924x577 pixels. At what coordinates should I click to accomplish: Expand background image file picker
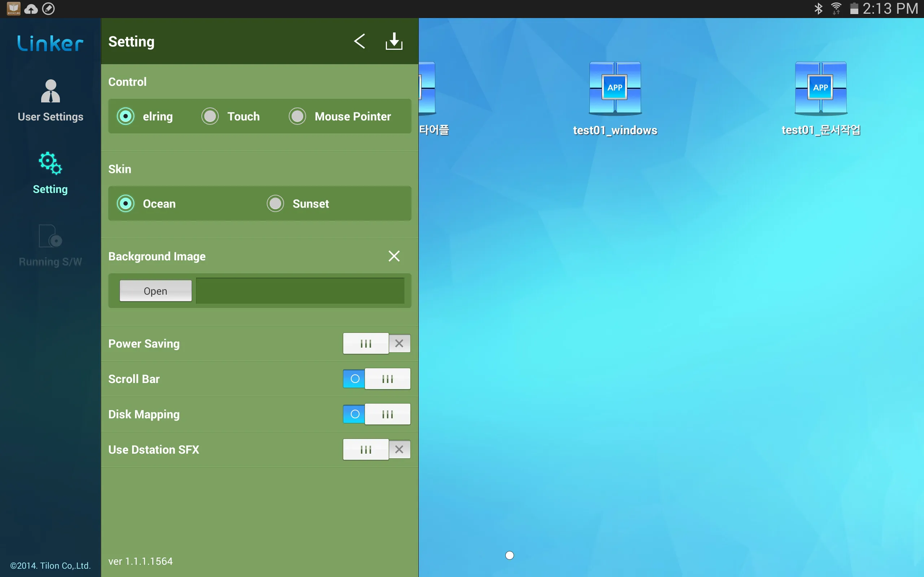coord(156,291)
